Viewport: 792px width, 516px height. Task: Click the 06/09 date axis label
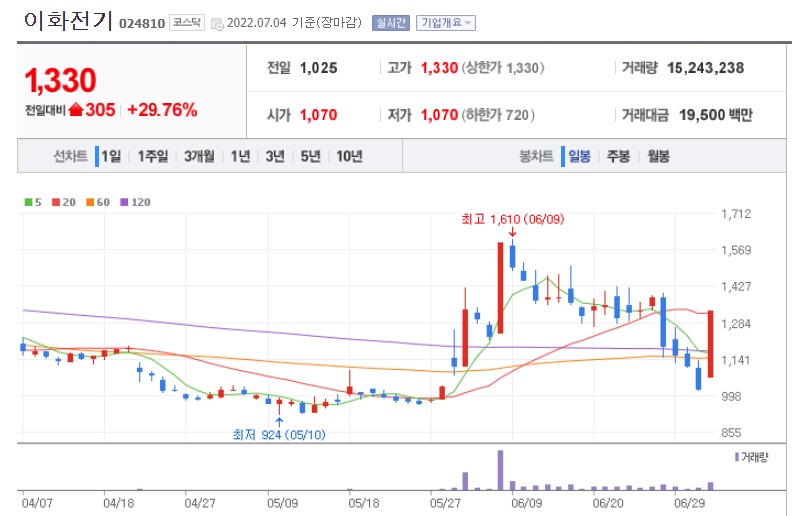[526, 503]
